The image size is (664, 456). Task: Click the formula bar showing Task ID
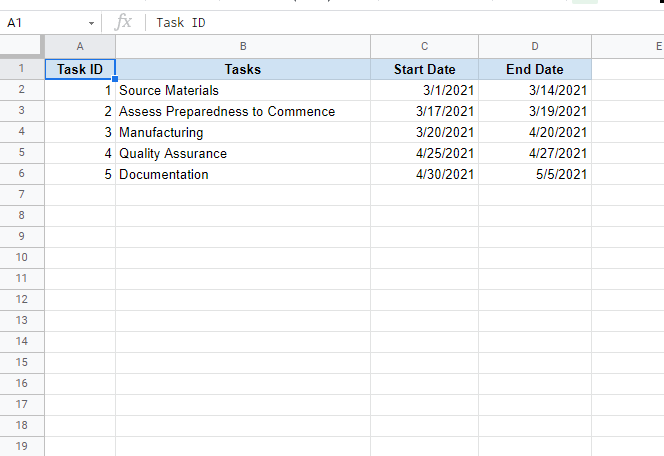pyautogui.click(x=400, y=22)
